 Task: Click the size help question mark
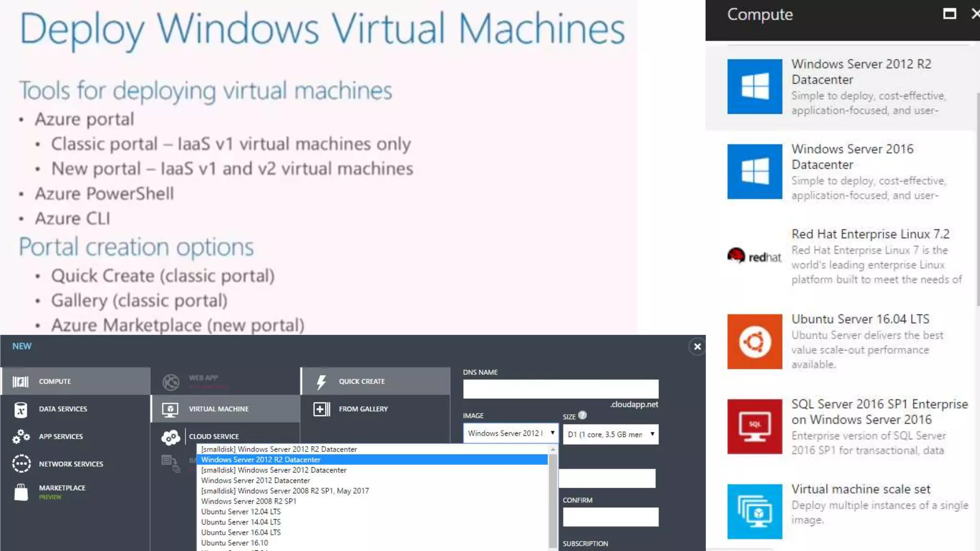click(582, 416)
